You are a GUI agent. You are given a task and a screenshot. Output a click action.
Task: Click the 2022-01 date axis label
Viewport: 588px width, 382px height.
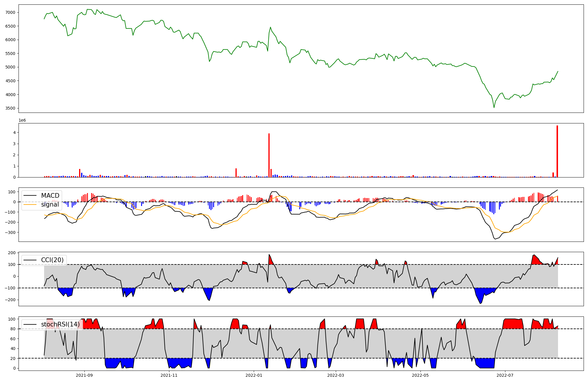point(254,375)
